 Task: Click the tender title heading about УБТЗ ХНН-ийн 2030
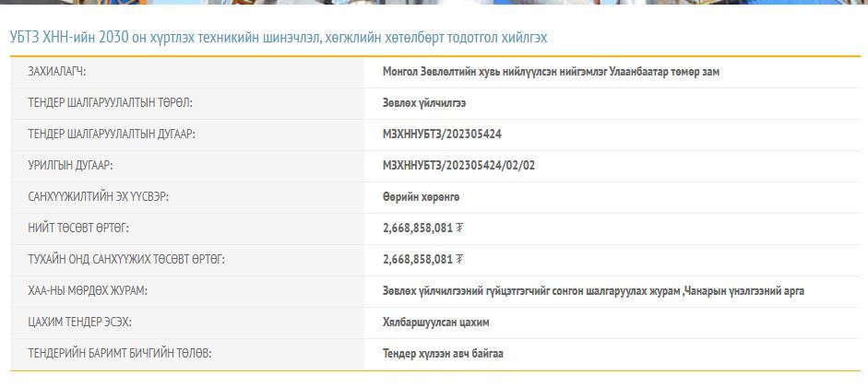[279, 38]
